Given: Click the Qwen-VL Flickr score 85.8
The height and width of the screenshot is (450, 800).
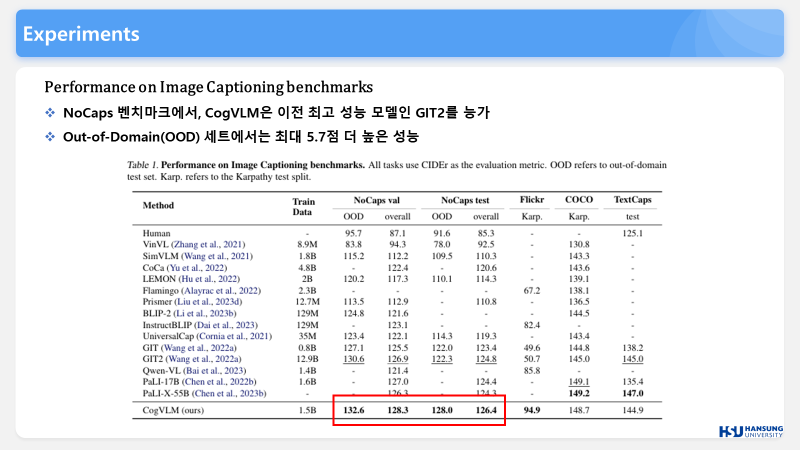Looking at the screenshot, I should [532, 371].
